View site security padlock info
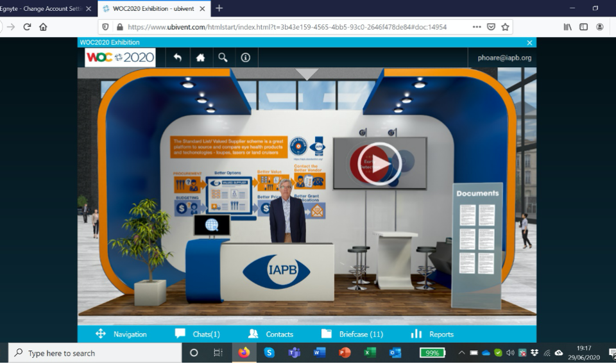This screenshot has width=616, height=364. [120, 27]
